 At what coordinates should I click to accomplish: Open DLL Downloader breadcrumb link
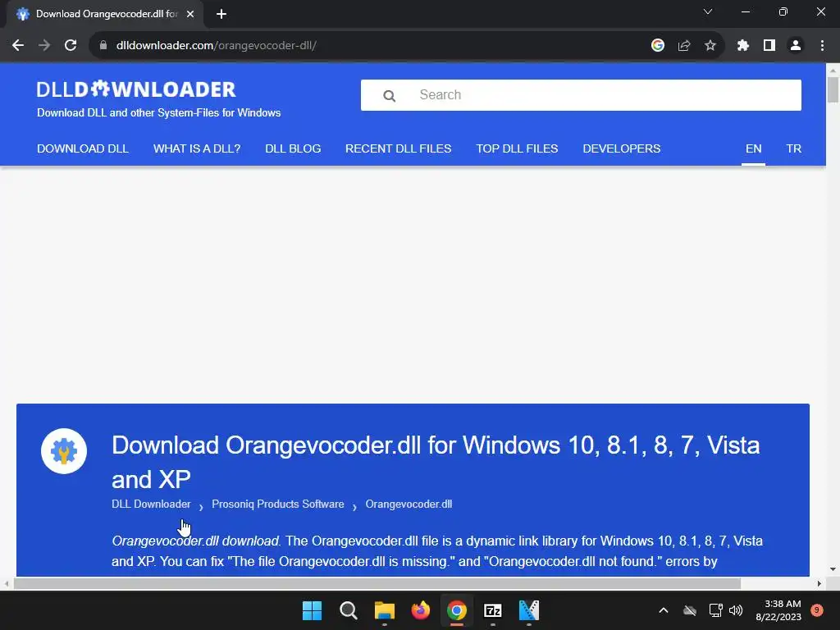pos(151,504)
